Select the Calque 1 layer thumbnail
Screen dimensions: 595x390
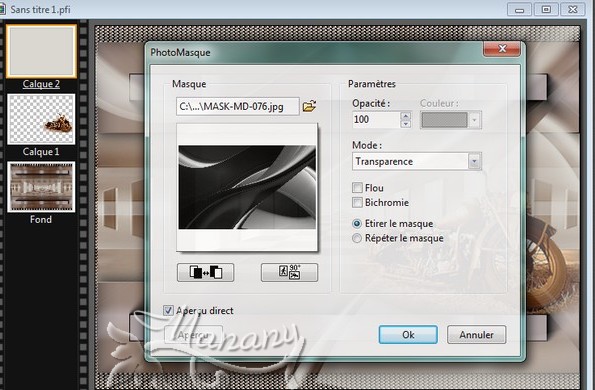click(41, 119)
